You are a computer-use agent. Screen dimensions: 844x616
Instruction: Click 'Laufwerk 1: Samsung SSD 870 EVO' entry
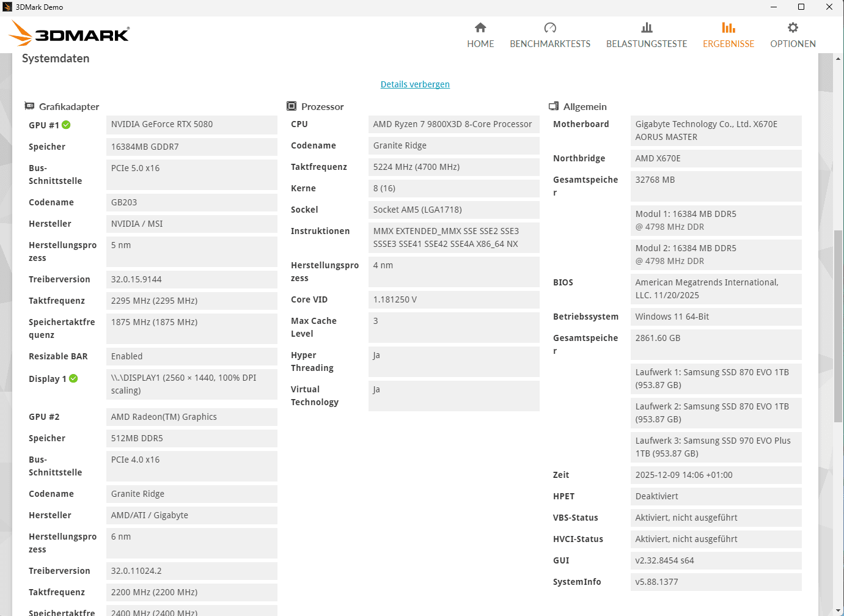(x=716, y=379)
